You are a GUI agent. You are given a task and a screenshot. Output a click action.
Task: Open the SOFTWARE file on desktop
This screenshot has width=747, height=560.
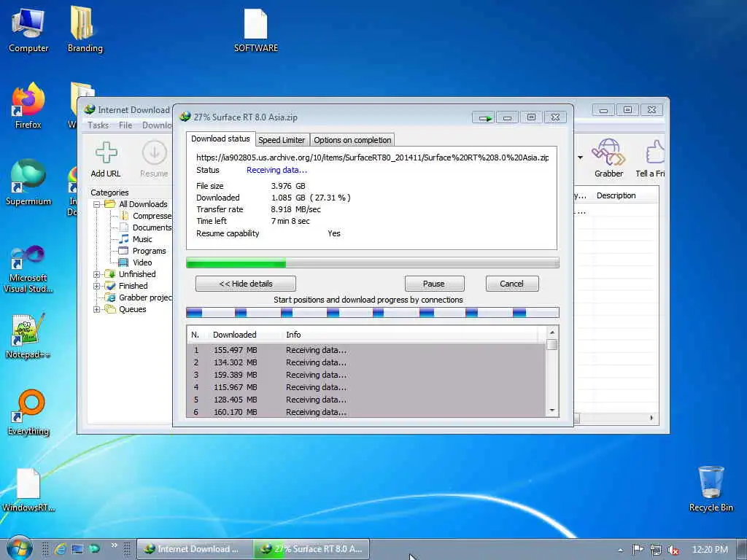coord(256,31)
